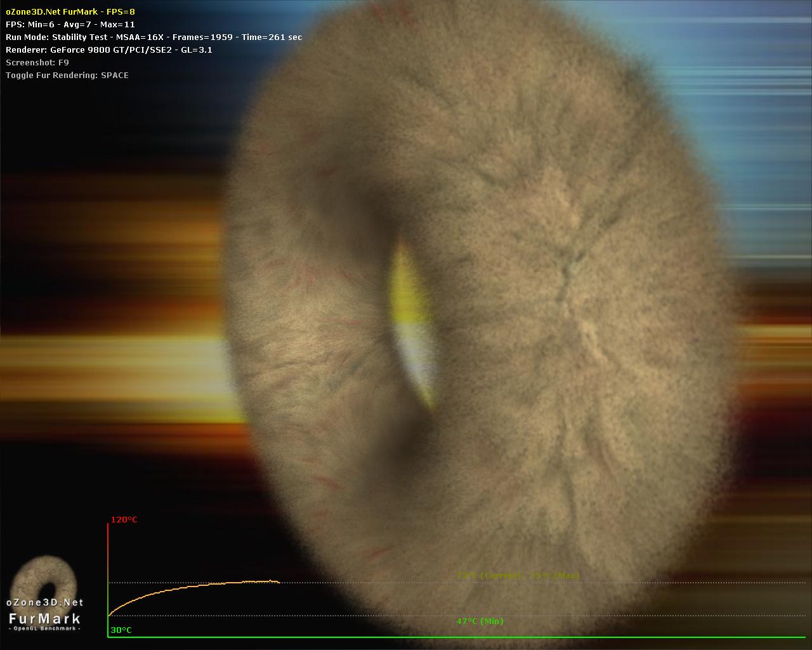The image size is (812, 650).
Task: Click the 'FPS: Min=6 - Avg=7 - Max=11' readout
Action: pyautogui.click(x=70, y=24)
